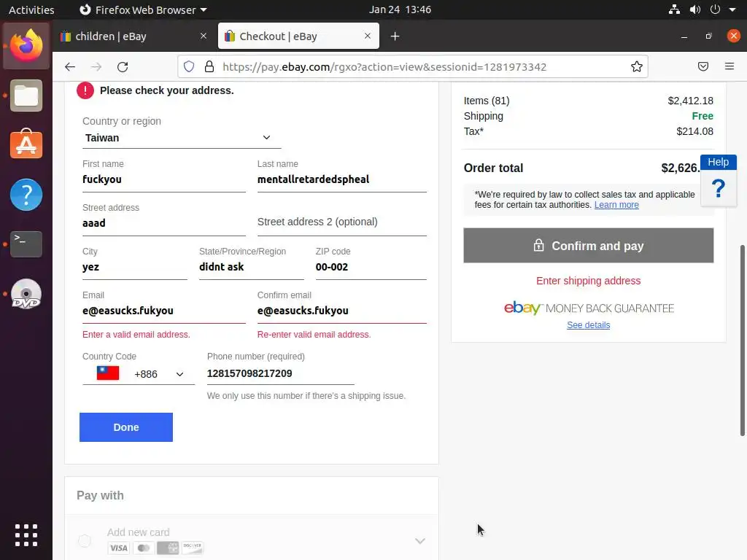The width and height of the screenshot is (747, 560).
Task: Click the red address error alert icon
Action: pos(85,90)
